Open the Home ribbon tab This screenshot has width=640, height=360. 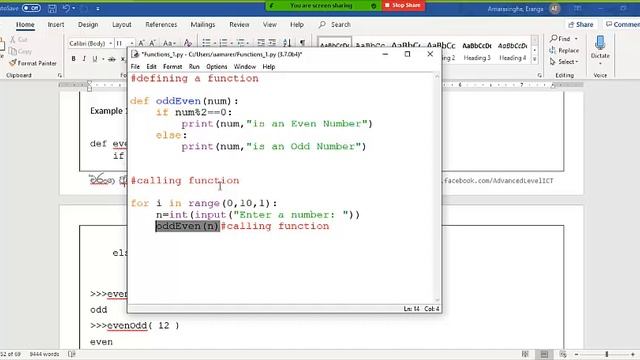pos(25,24)
